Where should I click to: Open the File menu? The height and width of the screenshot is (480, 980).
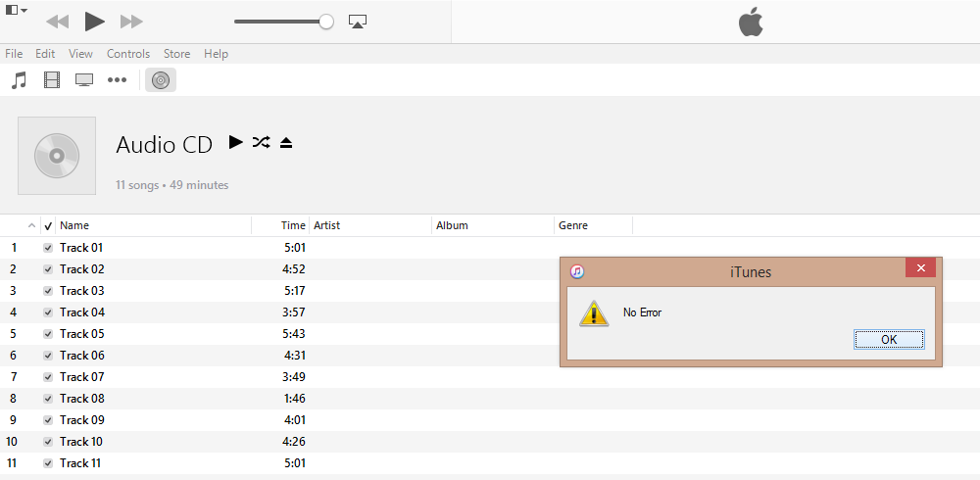(x=14, y=54)
